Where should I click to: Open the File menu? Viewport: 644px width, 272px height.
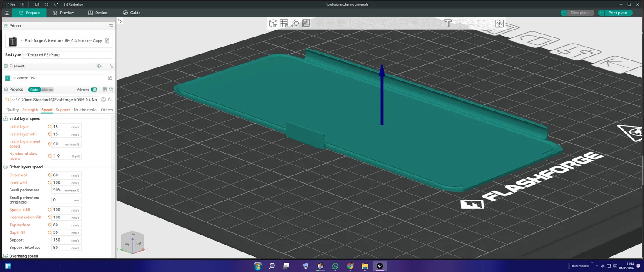tap(10, 4)
